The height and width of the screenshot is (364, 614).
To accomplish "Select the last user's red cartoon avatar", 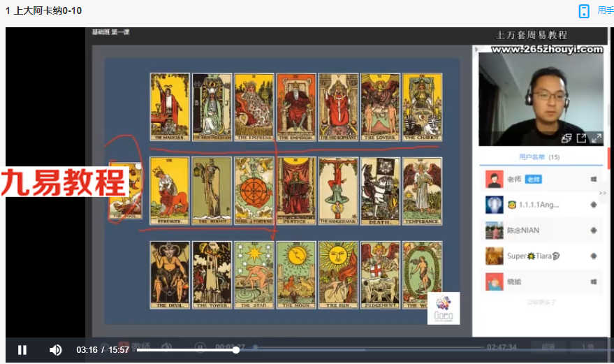I will coord(494,282).
